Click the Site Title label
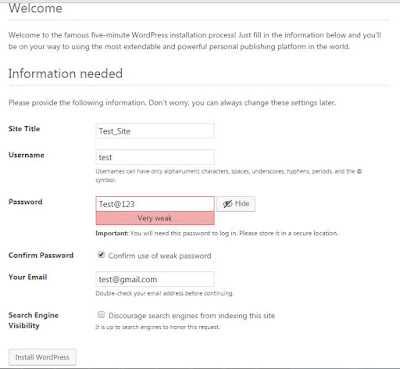Viewport: 400px width, 369px height. 24,129
